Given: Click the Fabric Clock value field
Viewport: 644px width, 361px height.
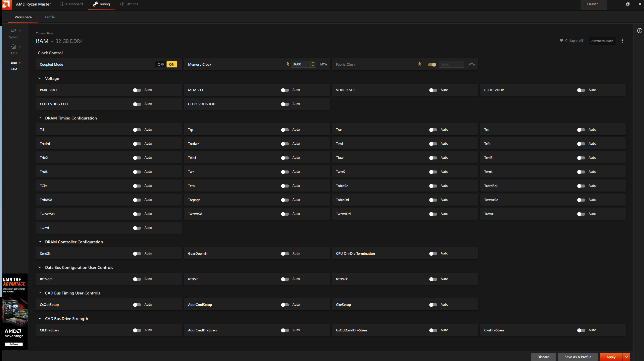Looking at the screenshot, I should click(x=451, y=64).
